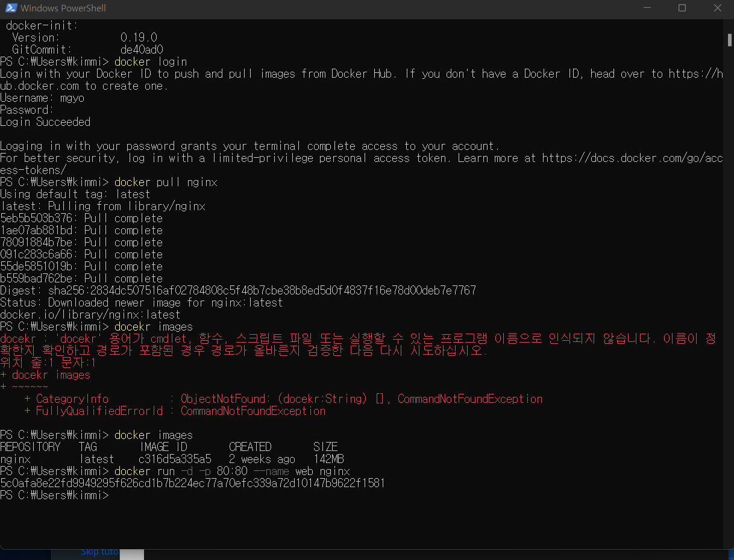Click the 'REPOSITORY' column header
This screenshot has height=560, width=734.
(30, 447)
